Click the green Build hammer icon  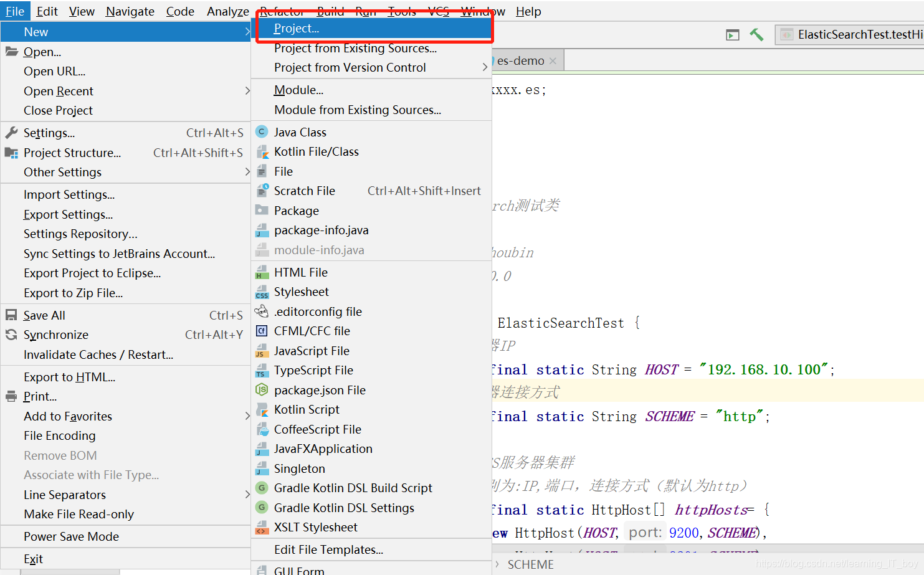(x=756, y=34)
